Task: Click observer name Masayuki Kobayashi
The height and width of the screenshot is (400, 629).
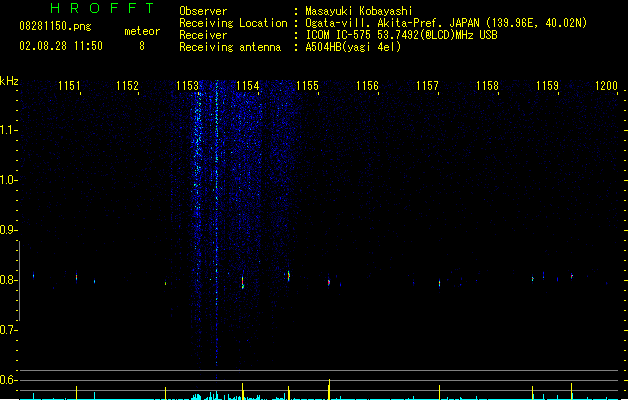Action: tap(359, 11)
